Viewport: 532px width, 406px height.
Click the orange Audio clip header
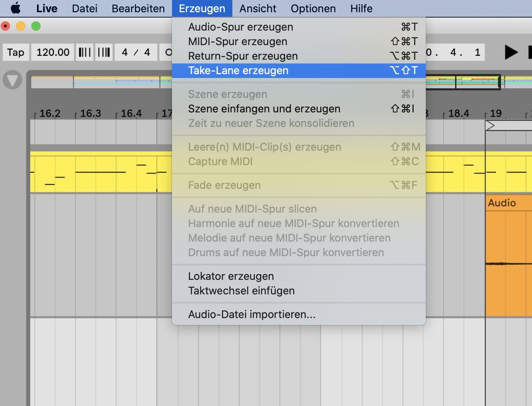[x=508, y=203]
